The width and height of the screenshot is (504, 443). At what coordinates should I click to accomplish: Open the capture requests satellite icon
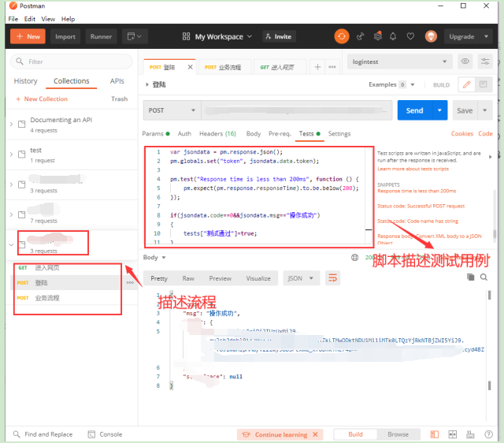361,36
